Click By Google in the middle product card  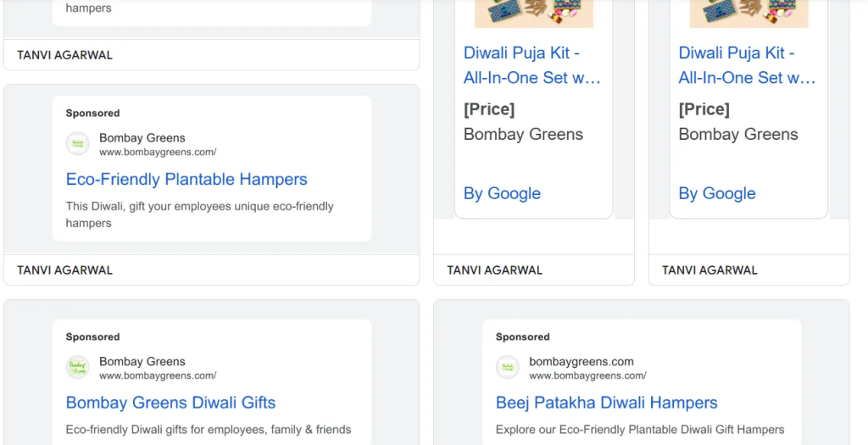coord(502,193)
